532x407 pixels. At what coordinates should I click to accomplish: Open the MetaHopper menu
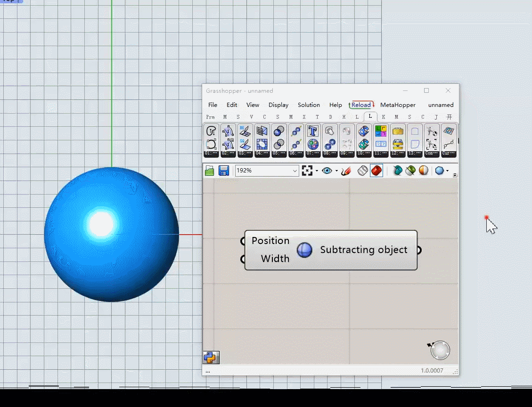398,105
